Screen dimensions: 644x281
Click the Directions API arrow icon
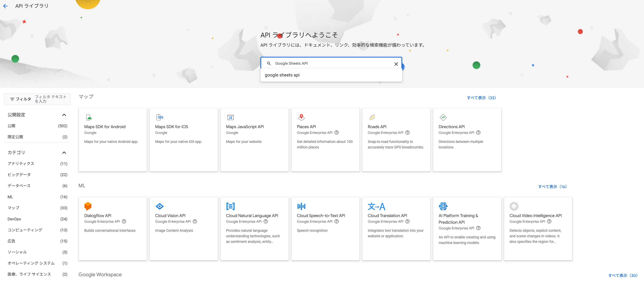[443, 117]
